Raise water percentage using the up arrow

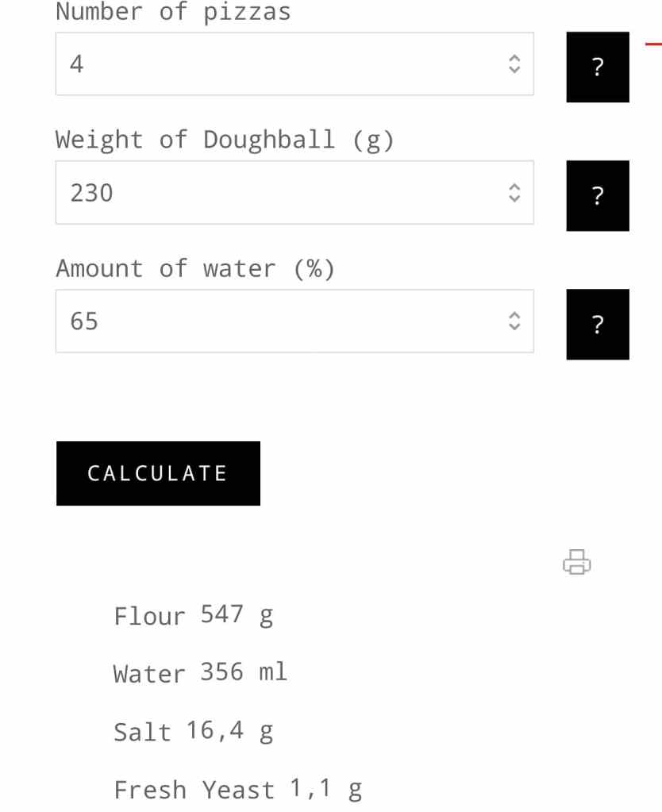(514, 316)
